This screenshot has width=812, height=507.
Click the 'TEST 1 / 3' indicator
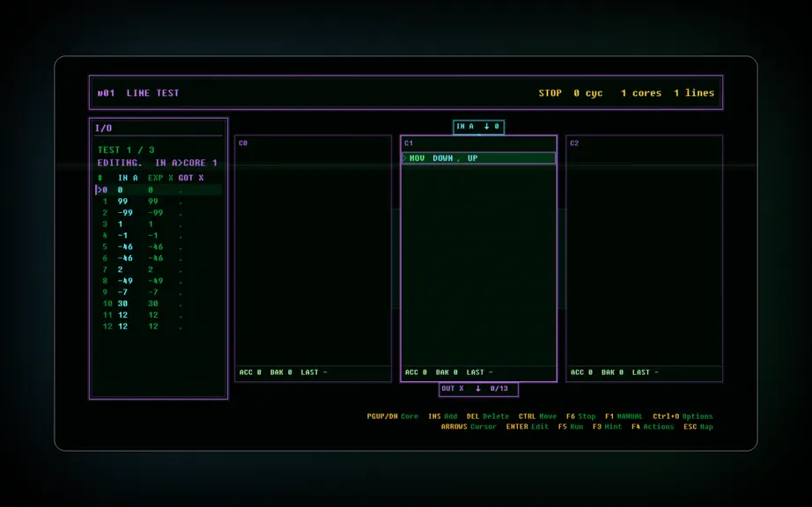[x=126, y=150]
